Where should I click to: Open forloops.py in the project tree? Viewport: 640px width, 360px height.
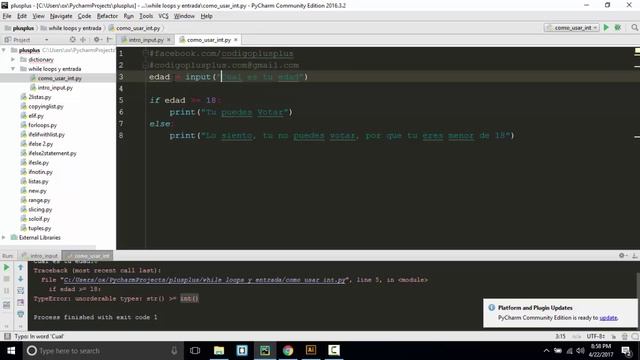42,125
